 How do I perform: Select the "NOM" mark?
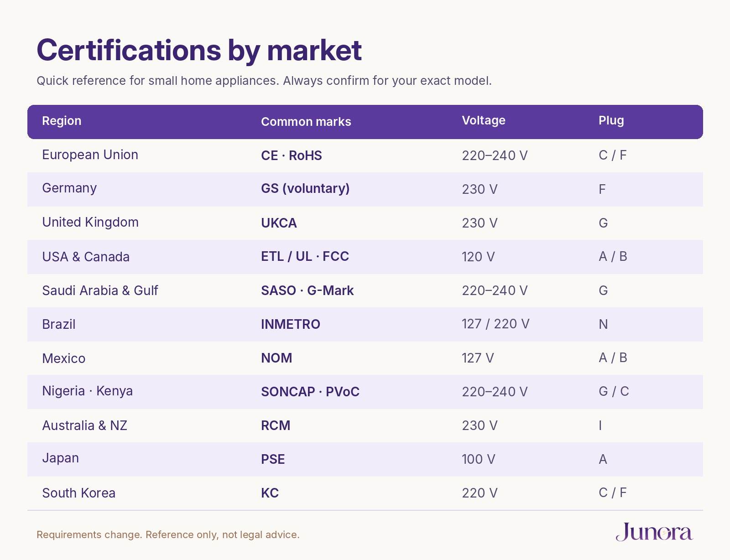point(276,358)
